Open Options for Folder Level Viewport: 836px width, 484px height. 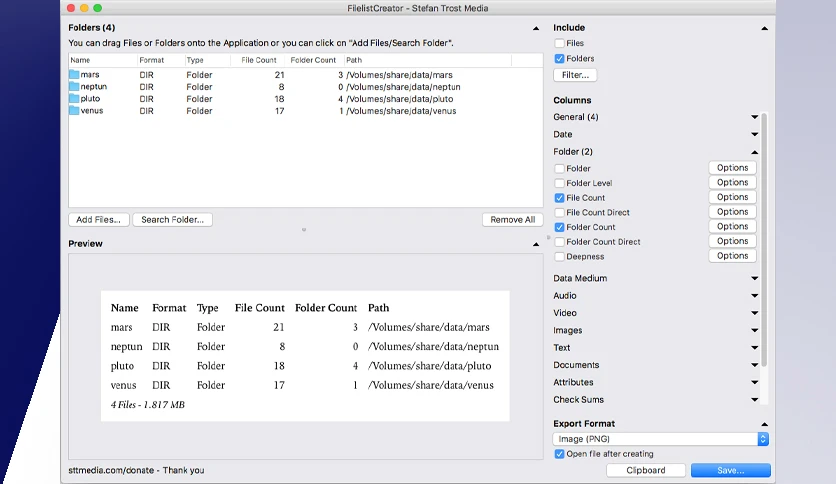[x=732, y=182]
